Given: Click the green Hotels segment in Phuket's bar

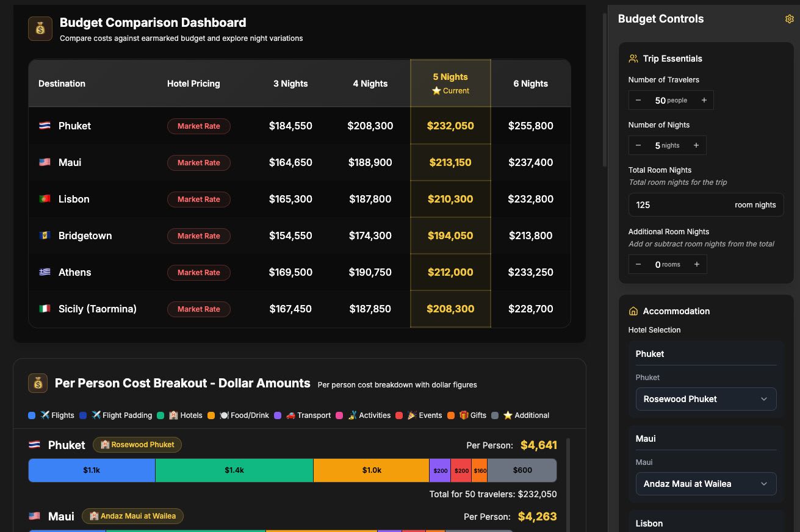Looking at the screenshot, I should [234, 470].
